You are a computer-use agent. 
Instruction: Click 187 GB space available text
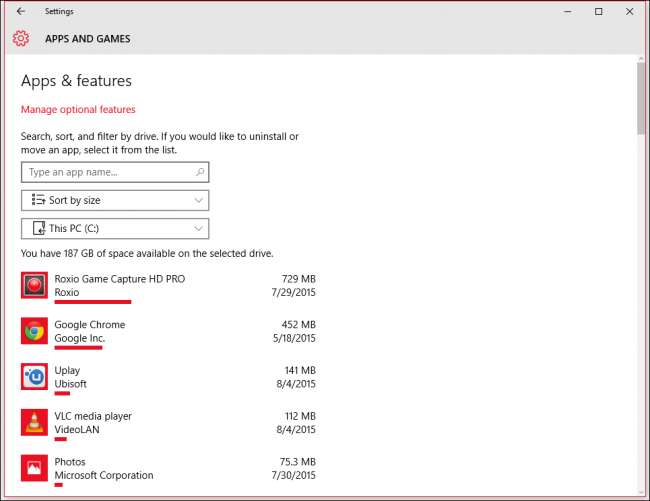(147, 253)
